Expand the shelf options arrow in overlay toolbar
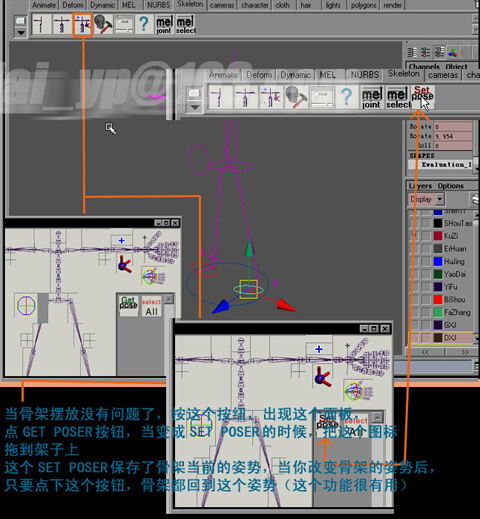 195,107
